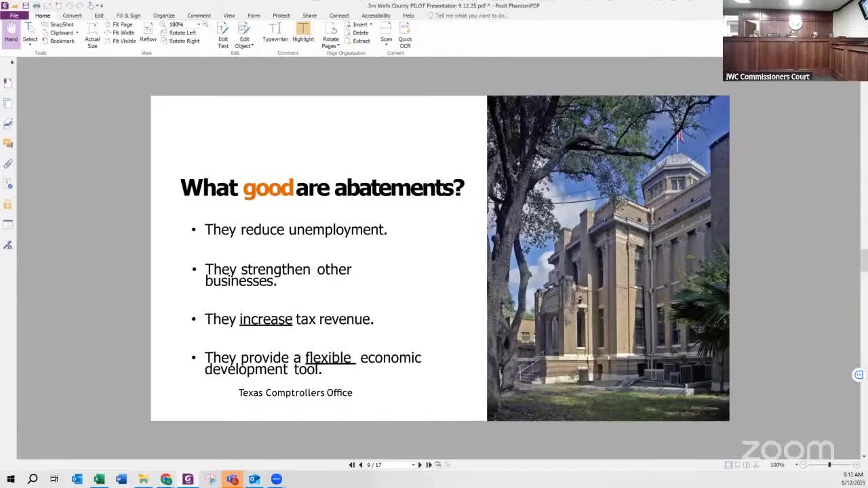Open the File menu
868x488 pixels.
tap(14, 15)
